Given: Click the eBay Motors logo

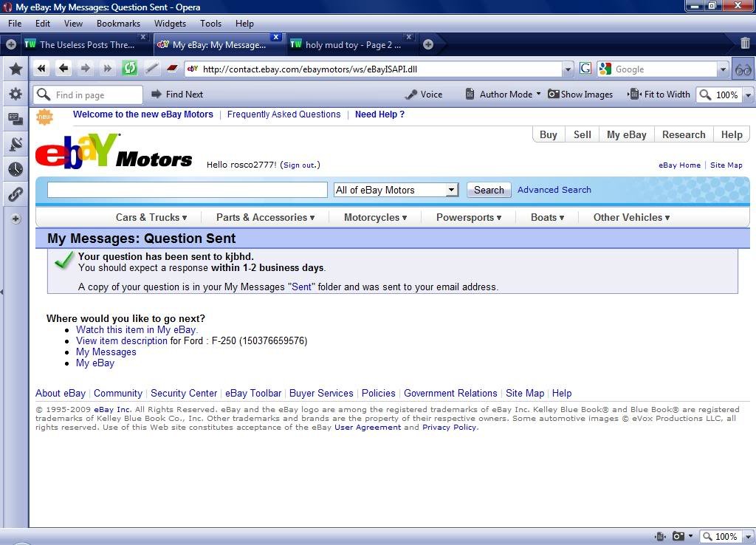Looking at the screenshot, I should click(113, 151).
